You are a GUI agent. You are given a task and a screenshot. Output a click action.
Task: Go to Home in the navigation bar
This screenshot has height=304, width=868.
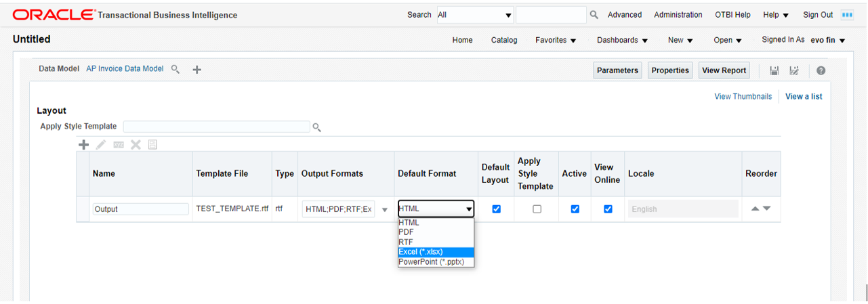pos(462,40)
